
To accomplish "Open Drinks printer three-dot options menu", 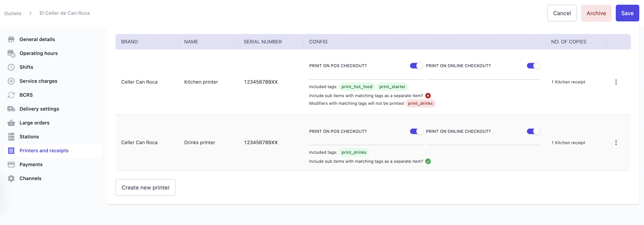I will point(616,142).
